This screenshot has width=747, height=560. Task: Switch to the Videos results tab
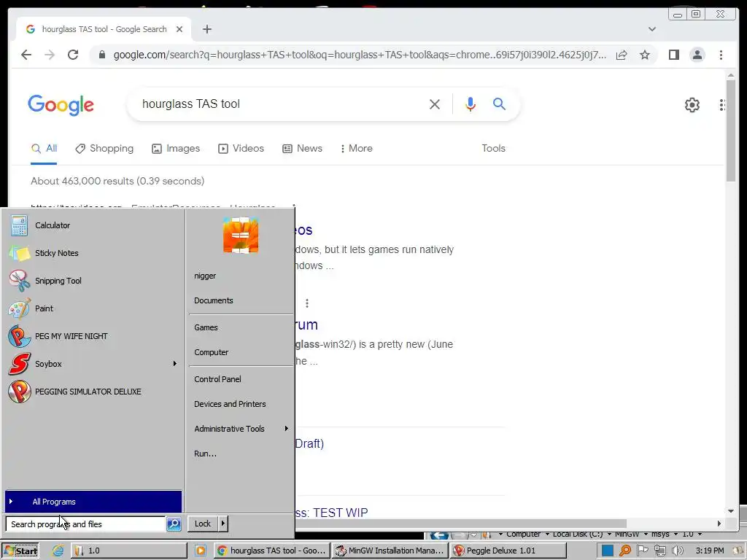click(x=241, y=148)
